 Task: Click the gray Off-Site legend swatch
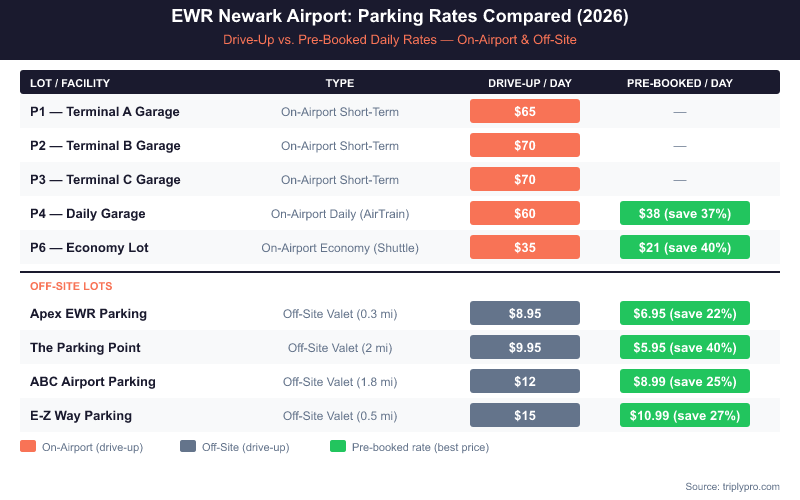click(x=188, y=447)
